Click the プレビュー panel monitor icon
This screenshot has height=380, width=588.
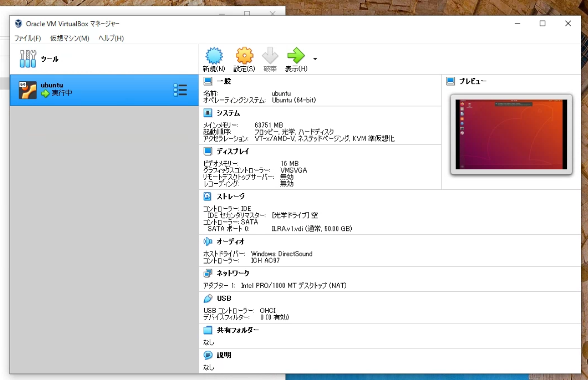coord(451,81)
